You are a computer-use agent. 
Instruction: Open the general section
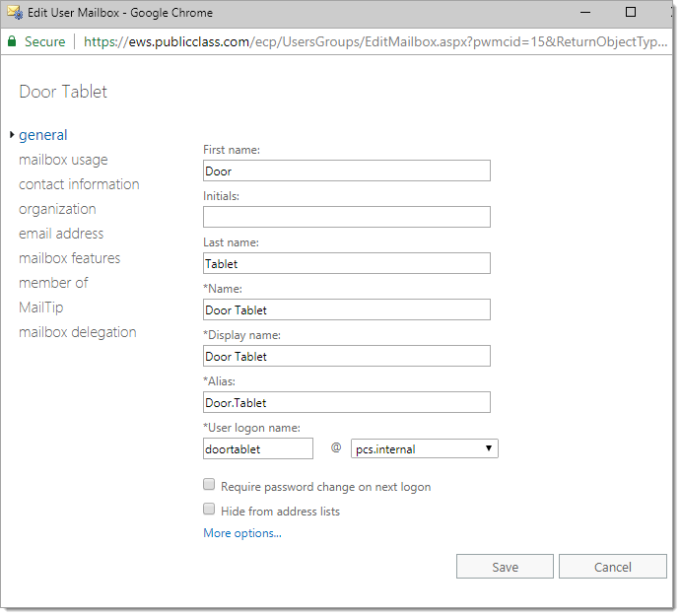pyautogui.click(x=43, y=135)
